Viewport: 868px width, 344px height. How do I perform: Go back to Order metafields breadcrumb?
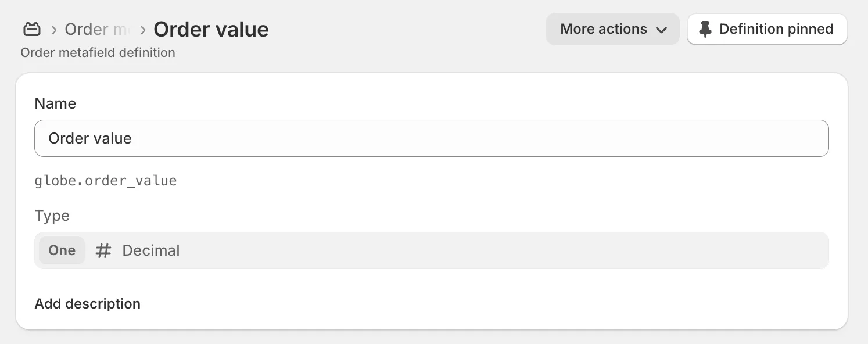coord(96,30)
